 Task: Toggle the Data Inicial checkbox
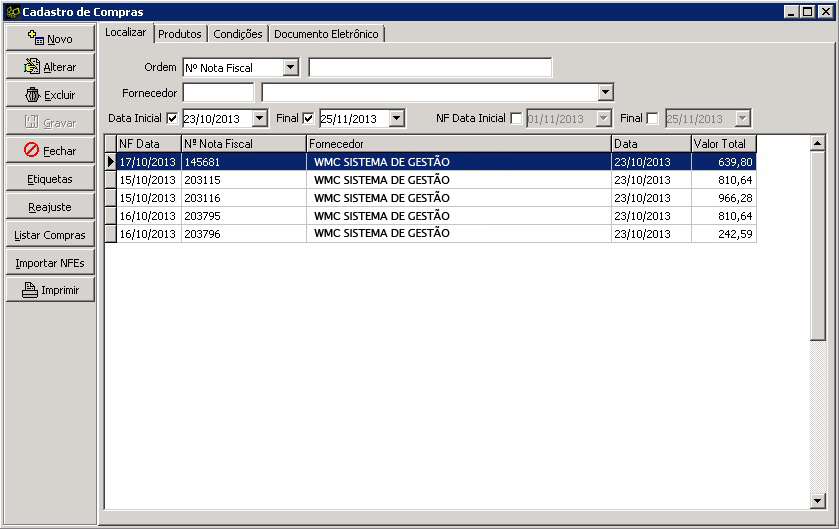172,118
